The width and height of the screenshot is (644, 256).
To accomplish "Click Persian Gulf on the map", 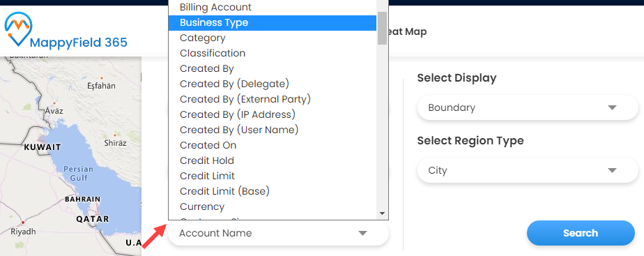I will coord(79,174).
